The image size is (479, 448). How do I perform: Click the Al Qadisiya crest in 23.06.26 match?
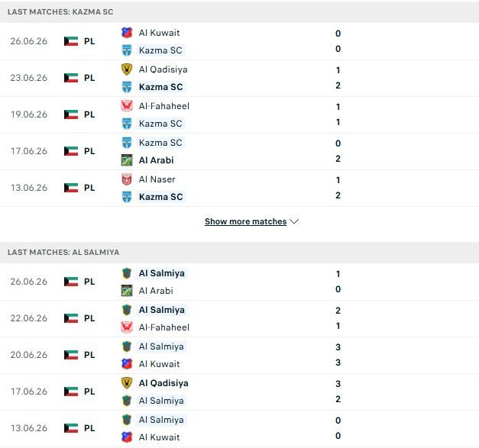[x=127, y=69]
